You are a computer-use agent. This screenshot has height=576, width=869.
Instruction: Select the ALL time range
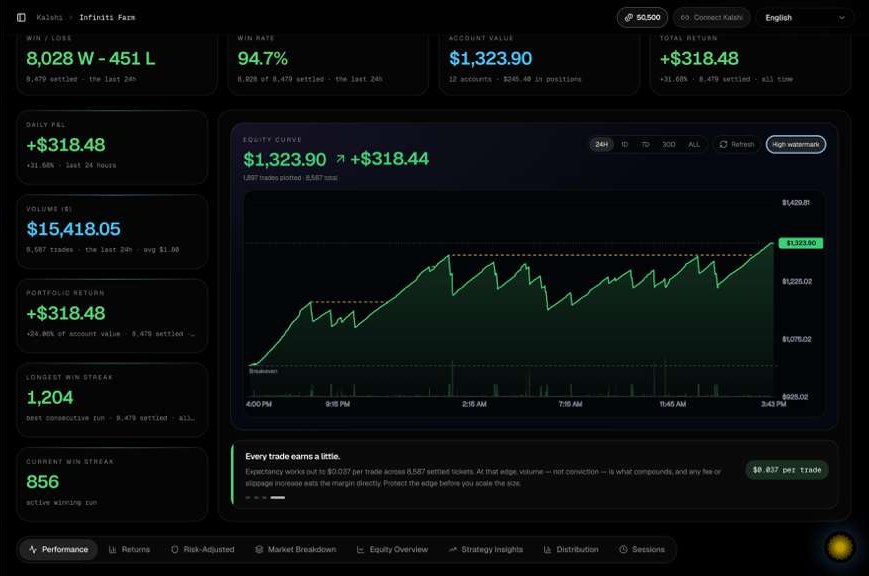point(694,145)
